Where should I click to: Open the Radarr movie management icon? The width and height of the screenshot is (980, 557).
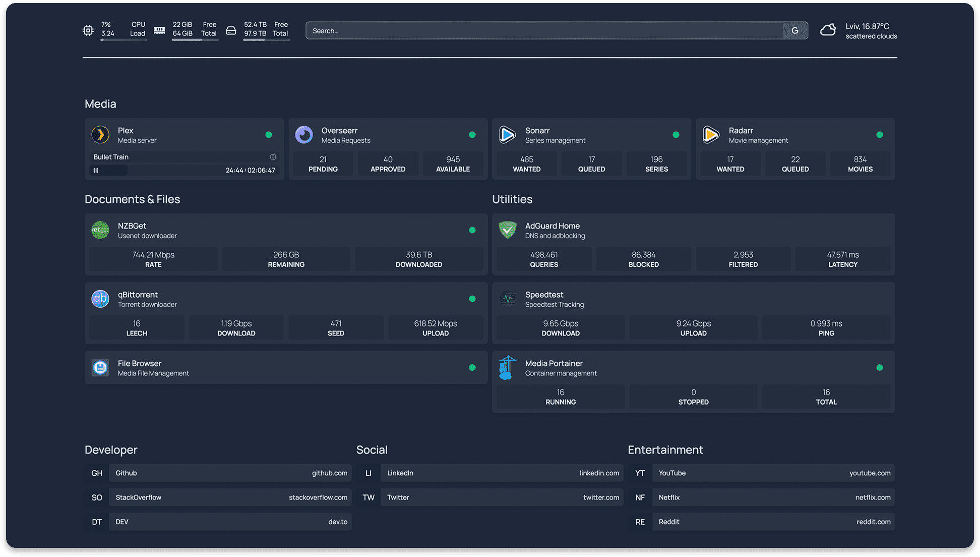click(x=711, y=135)
